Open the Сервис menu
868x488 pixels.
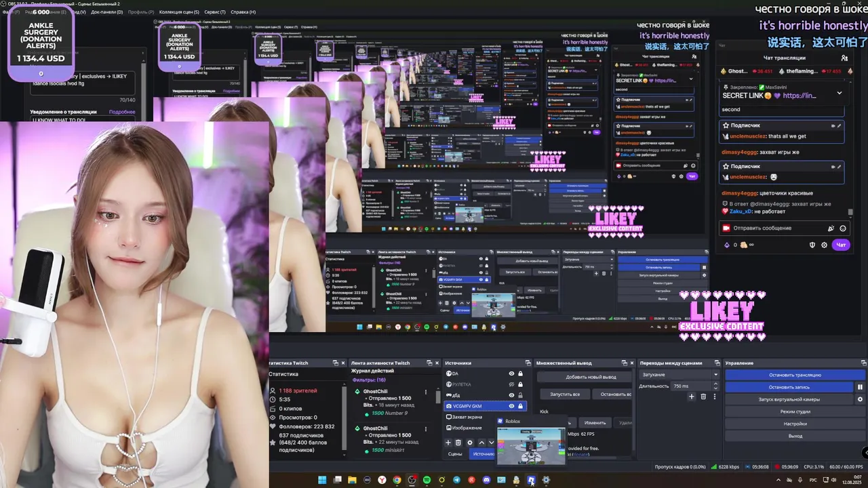[215, 12]
